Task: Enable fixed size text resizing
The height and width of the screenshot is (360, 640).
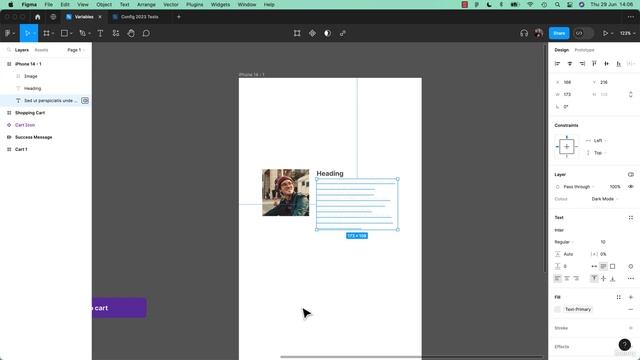Action: pyautogui.click(x=612, y=266)
